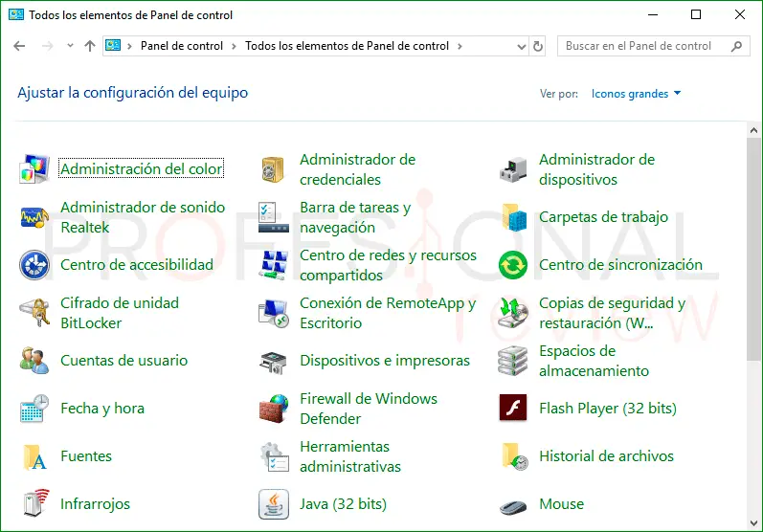
Task: Open the RemoteApp connection icon
Action: [273, 313]
